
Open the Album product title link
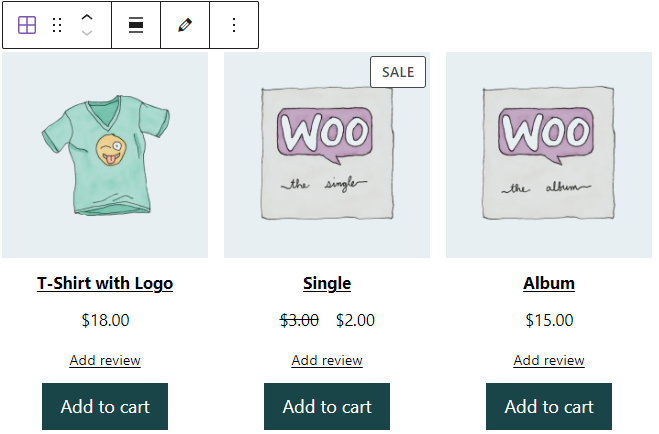point(549,283)
